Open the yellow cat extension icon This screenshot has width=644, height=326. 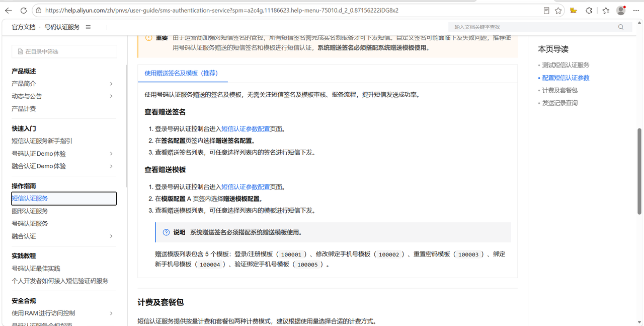pos(573,10)
